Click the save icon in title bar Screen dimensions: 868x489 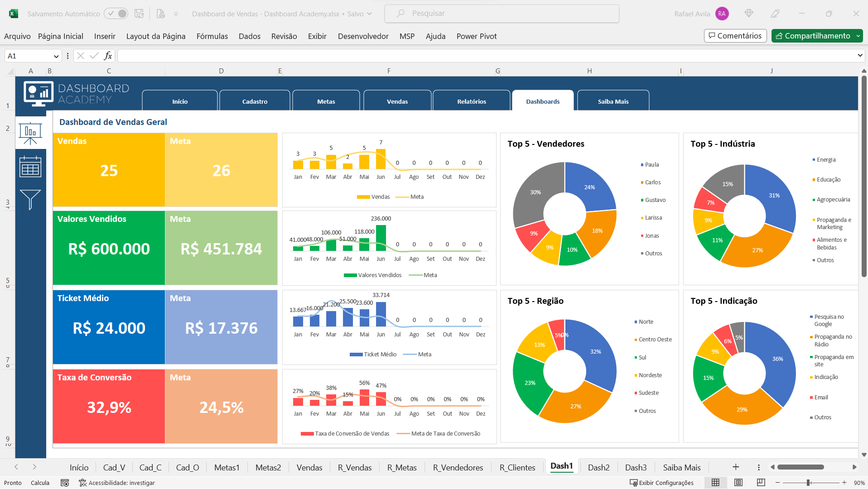pos(139,14)
